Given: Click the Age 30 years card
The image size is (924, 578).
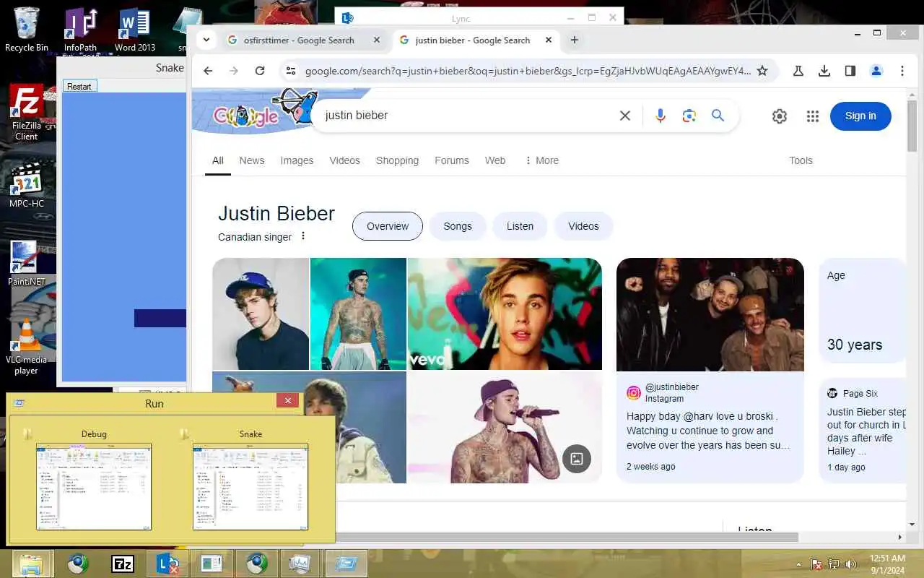Looking at the screenshot, I should (863, 311).
